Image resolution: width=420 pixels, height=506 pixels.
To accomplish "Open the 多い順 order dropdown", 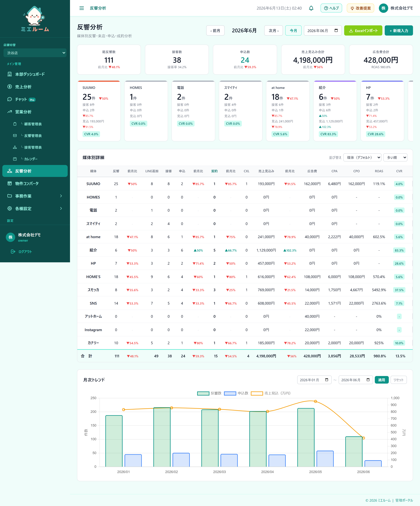I will (x=395, y=157).
